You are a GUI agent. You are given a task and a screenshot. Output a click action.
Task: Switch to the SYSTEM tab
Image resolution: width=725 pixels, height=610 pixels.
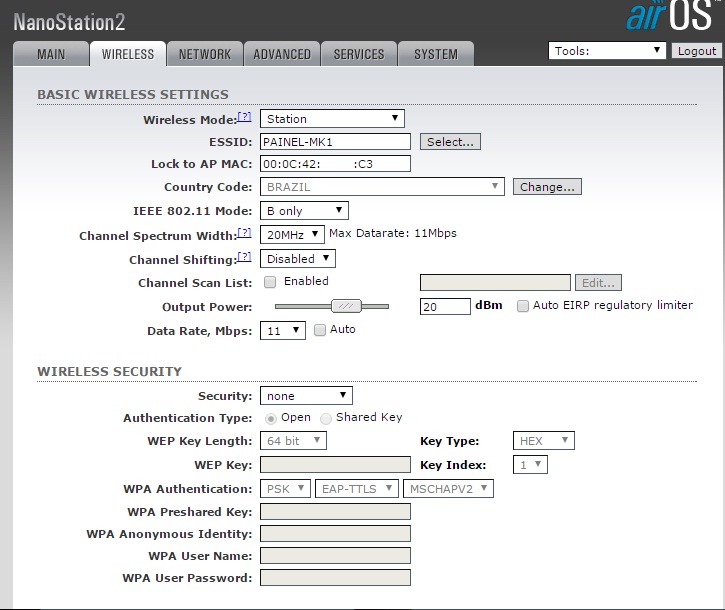[436, 54]
